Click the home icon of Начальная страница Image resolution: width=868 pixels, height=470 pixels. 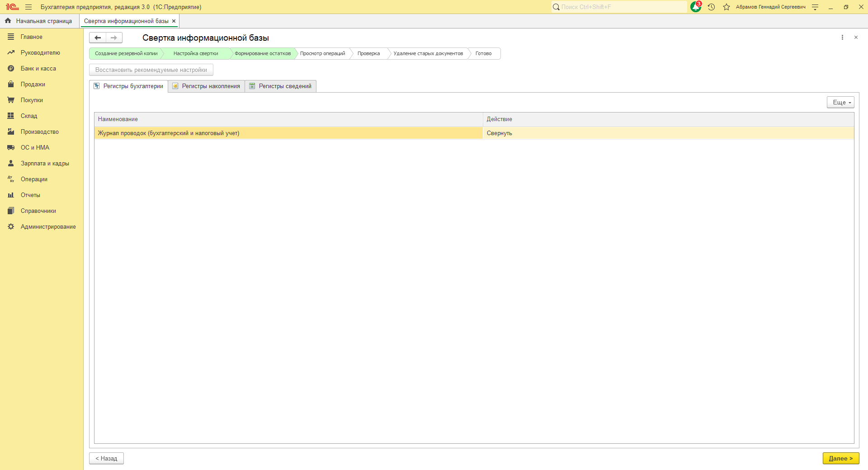click(x=8, y=21)
